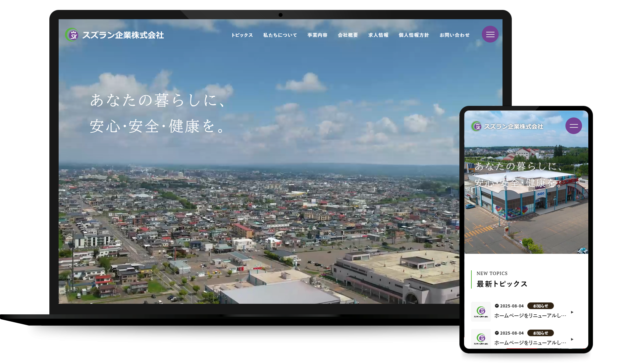Click the スズラン企業株式会社 name in laptop header

[x=123, y=35]
